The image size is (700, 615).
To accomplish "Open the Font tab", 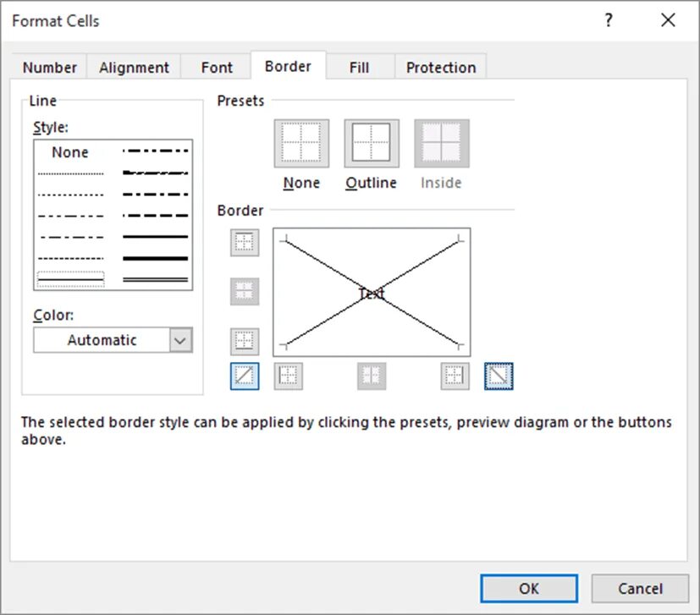I will point(217,68).
